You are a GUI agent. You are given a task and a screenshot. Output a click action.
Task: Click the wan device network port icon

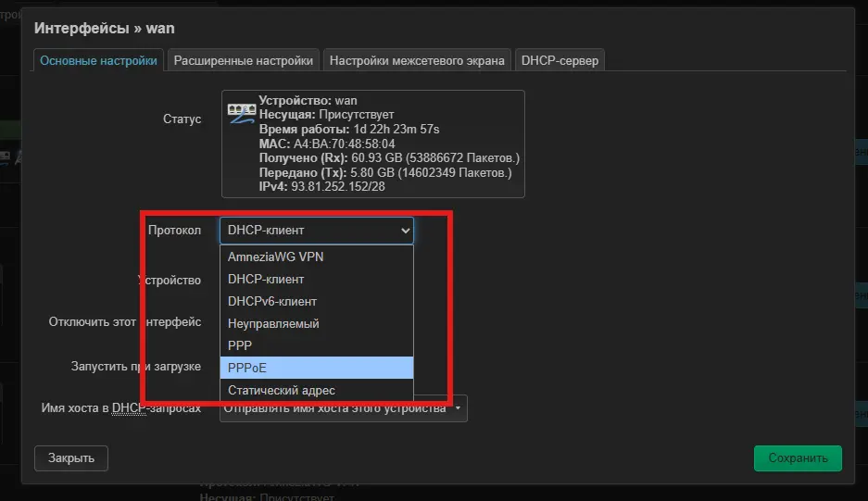pyautogui.click(x=242, y=113)
